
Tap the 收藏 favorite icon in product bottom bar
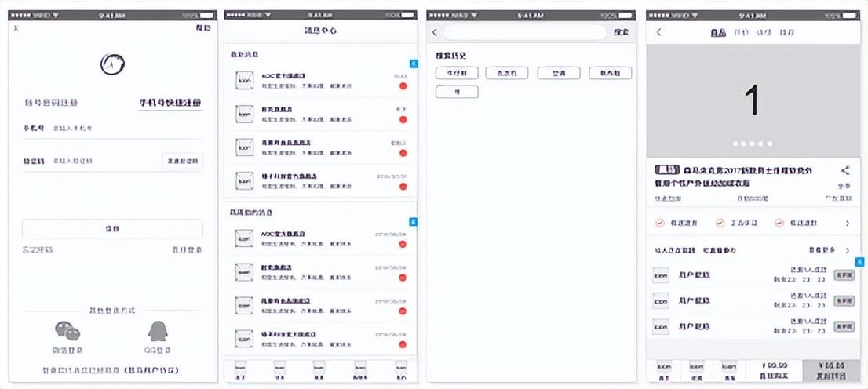(x=696, y=366)
